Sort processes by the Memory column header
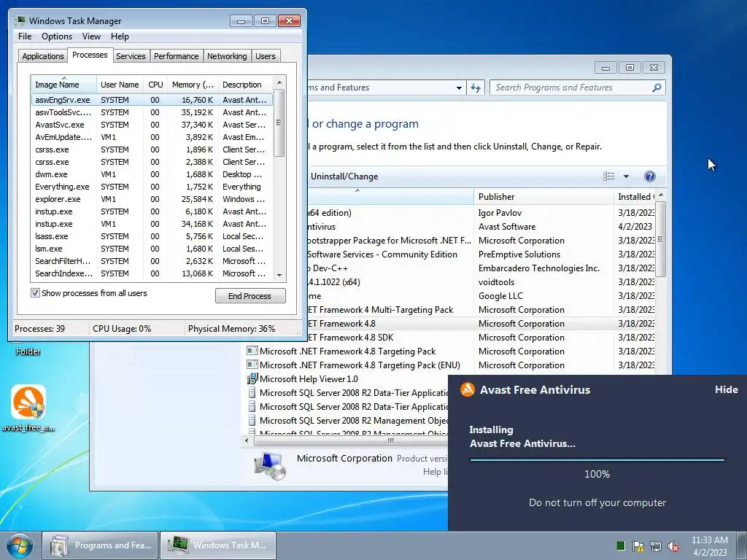Viewport: 747px width, 560px height. pyautogui.click(x=193, y=85)
